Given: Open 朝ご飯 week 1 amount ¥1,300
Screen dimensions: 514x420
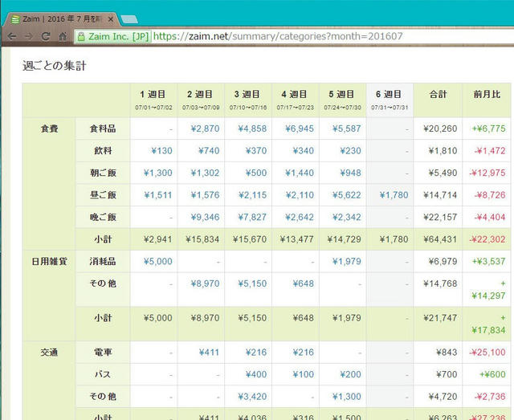Looking at the screenshot, I should coord(158,173).
